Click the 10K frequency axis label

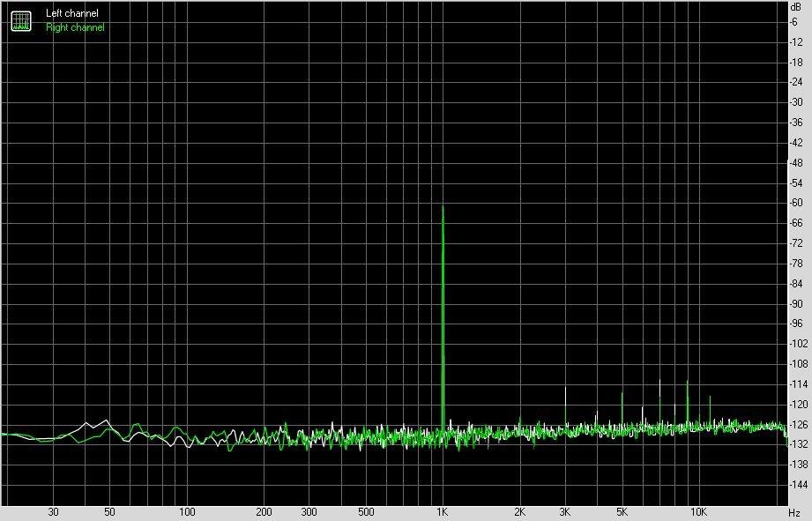point(698,512)
